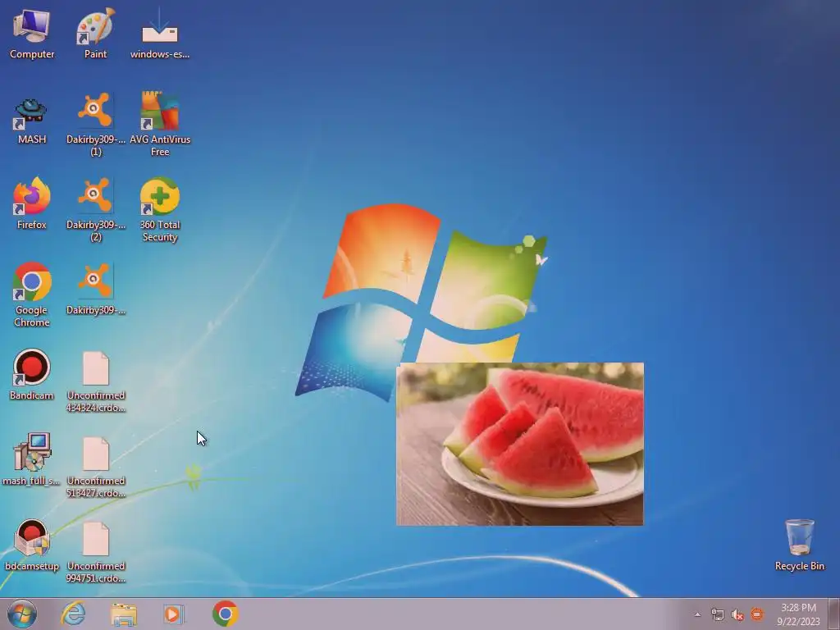The image size is (840, 630).
Task: Open the orange tray notification icon
Action: (757, 614)
